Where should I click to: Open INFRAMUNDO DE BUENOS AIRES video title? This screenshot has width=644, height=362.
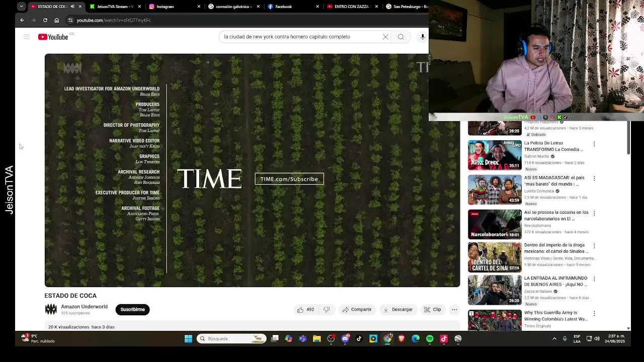[556, 281]
